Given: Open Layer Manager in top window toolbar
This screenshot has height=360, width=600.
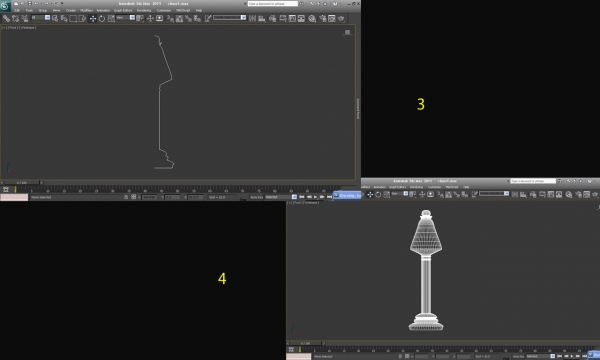Looking at the screenshot, I should (272, 18).
